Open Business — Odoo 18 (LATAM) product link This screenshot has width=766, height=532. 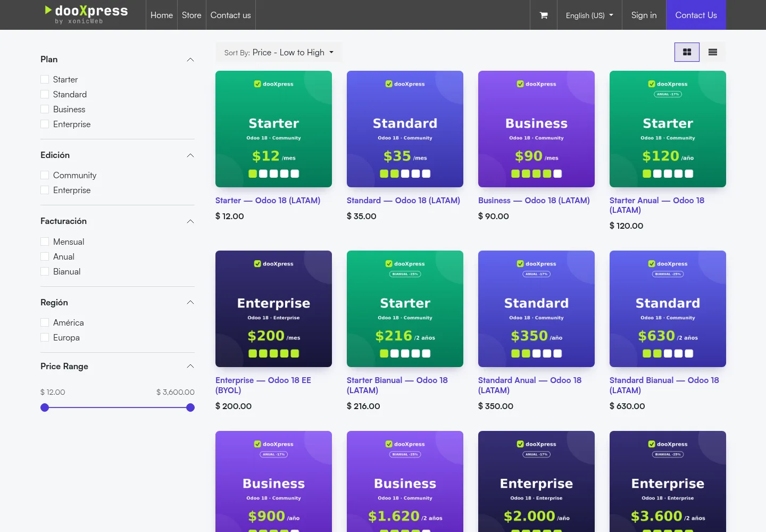pyautogui.click(x=534, y=201)
